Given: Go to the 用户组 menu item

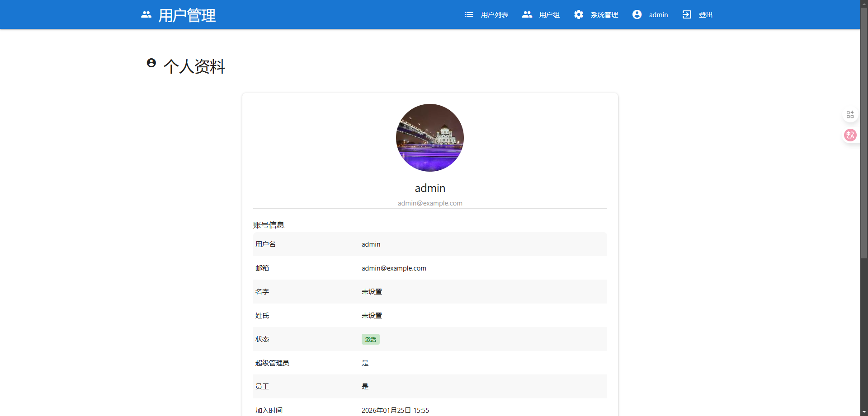Looking at the screenshot, I should (549, 15).
